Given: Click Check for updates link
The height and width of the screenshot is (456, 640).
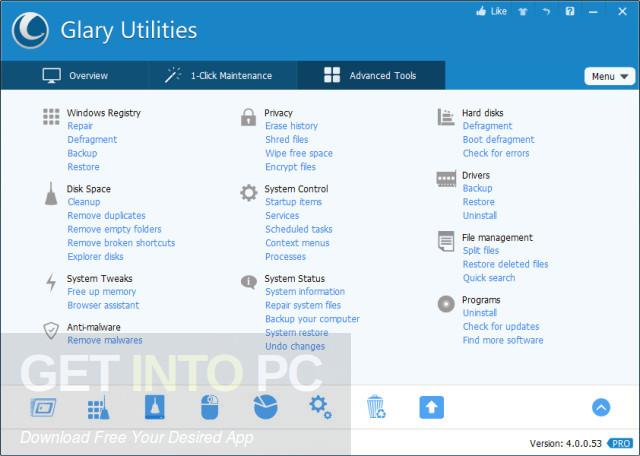Looking at the screenshot, I should click(501, 327).
